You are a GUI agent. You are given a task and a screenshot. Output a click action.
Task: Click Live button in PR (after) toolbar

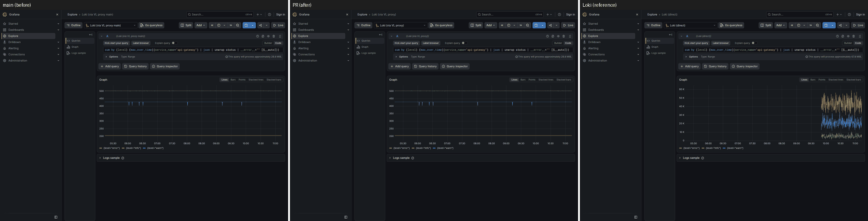[x=568, y=25]
